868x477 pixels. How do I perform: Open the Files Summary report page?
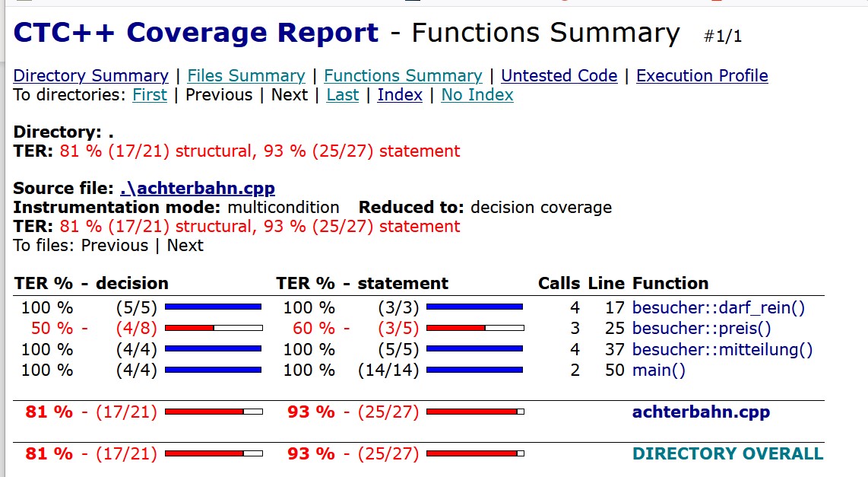click(x=246, y=75)
